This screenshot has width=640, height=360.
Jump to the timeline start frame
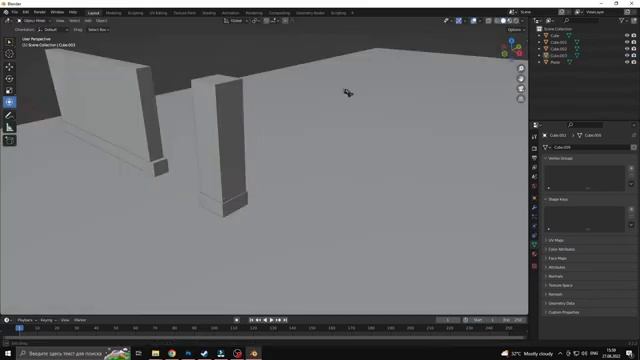pyautogui.click(x=251, y=320)
